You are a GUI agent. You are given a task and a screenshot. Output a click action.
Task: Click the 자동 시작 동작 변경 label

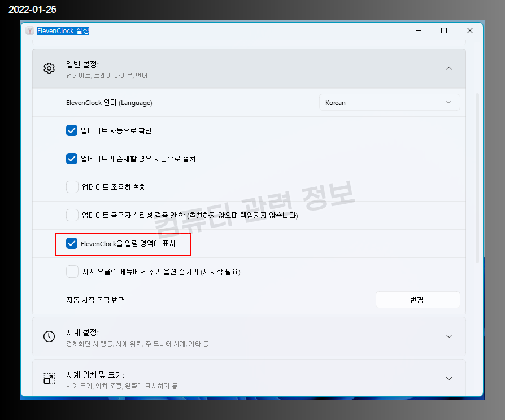(95, 300)
